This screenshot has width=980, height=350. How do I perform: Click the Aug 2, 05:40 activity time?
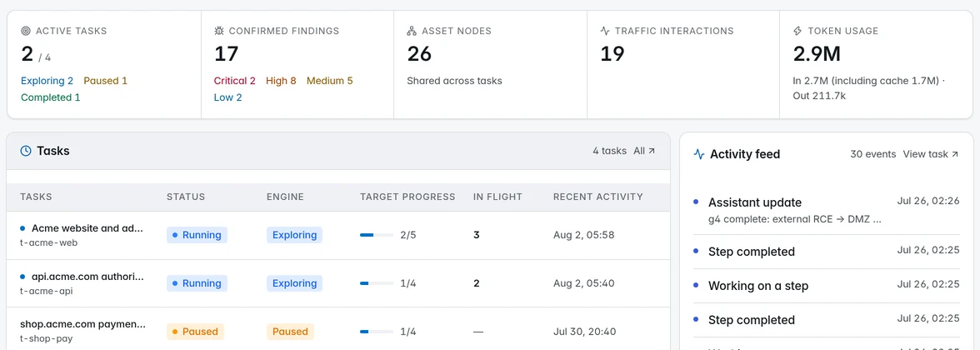coord(583,283)
